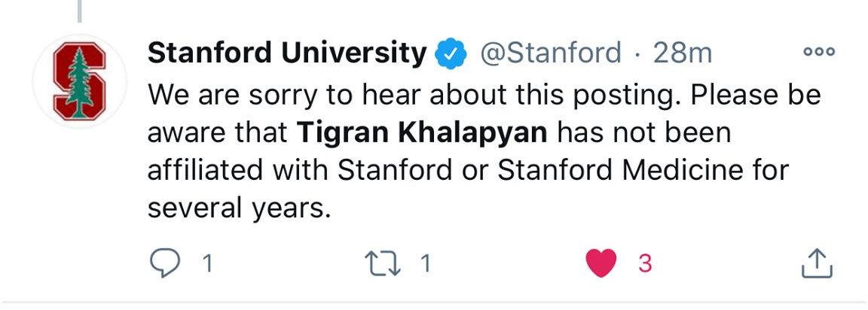Image resolution: width=868 pixels, height=310 pixels.
Task: Open the 28m timestamp permalink
Action: (682, 53)
